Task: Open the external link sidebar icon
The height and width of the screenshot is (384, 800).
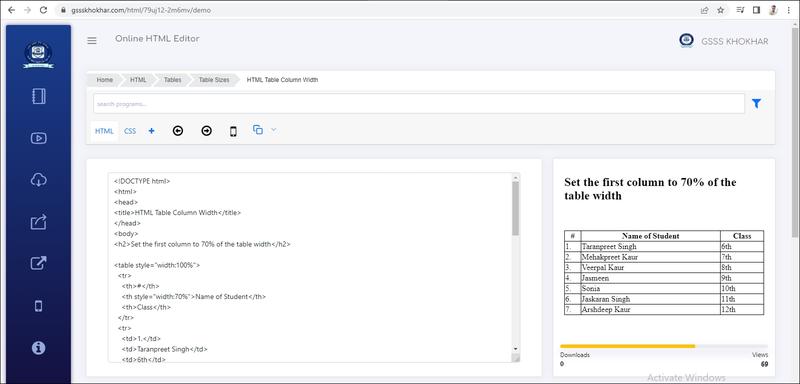Action: pyautogui.click(x=39, y=263)
